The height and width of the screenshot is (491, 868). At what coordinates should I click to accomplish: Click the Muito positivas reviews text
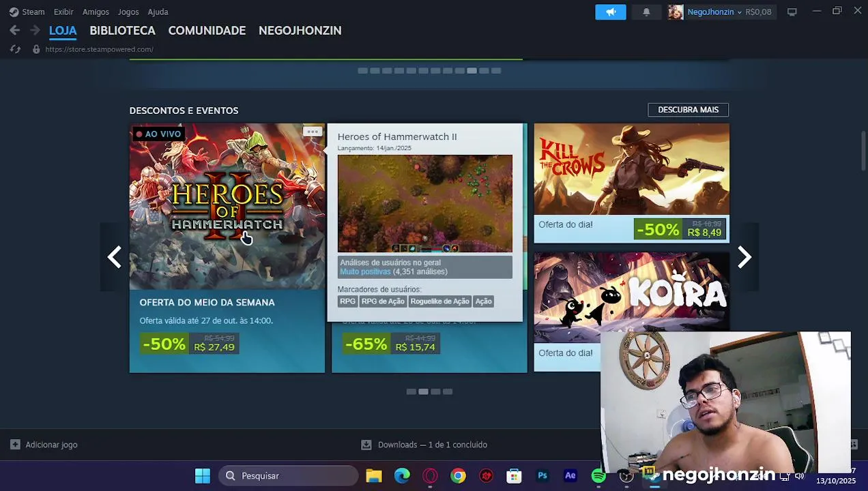pyautogui.click(x=365, y=272)
